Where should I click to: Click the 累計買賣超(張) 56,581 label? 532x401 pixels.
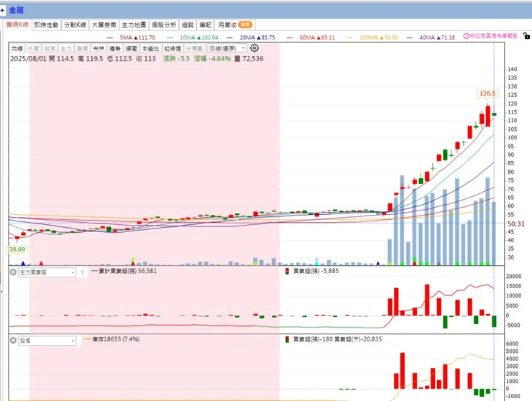click(127, 271)
